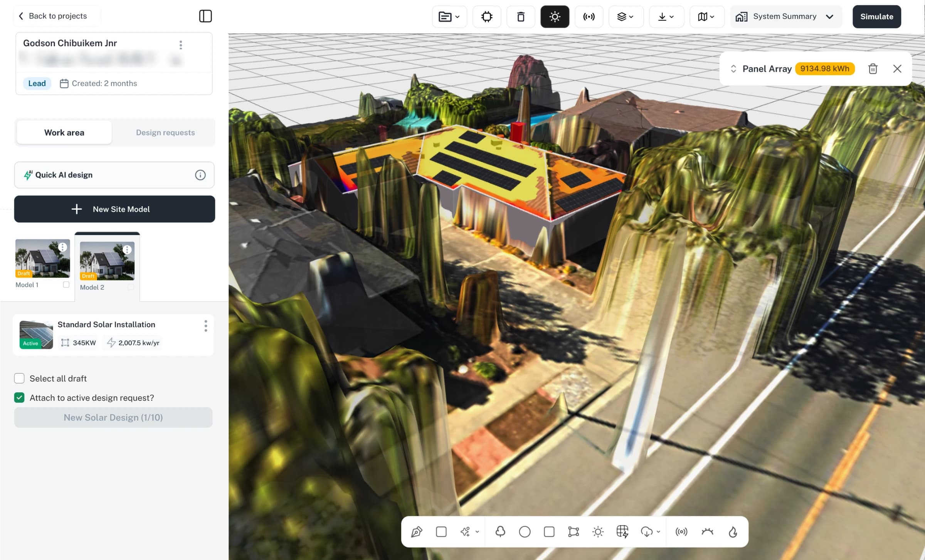
Task: Click the trash icon in top toolbar
Action: click(521, 17)
